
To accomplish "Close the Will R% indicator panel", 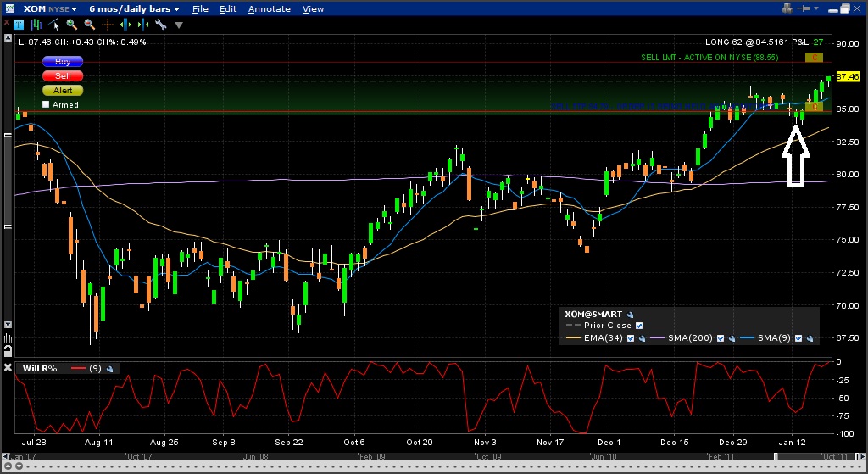I will pyautogui.click(x=8, y=368).
